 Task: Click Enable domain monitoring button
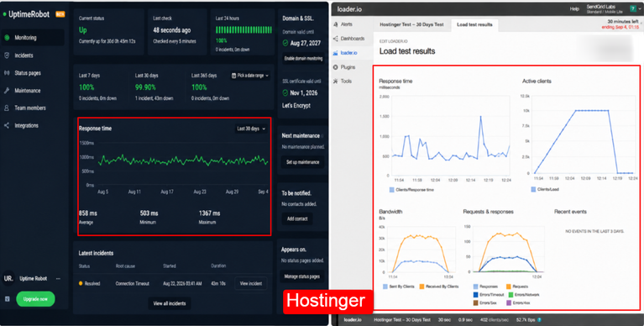point(303,58)
